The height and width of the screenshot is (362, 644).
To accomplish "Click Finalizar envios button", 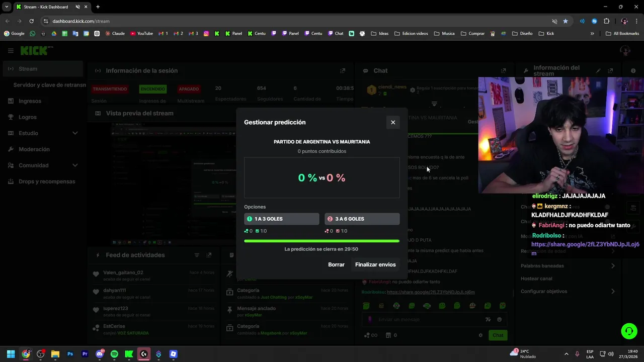I will coord(375,264).
